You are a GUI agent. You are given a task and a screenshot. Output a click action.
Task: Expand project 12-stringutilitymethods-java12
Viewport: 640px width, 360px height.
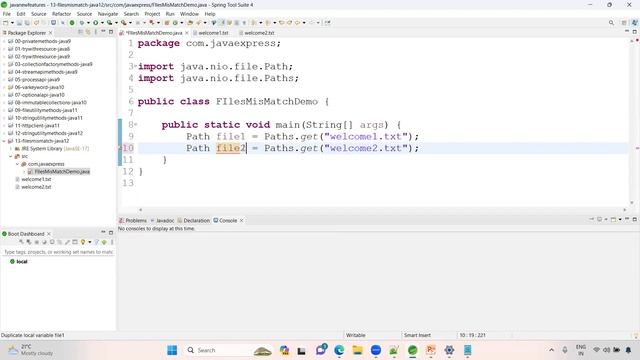(4, 133)
